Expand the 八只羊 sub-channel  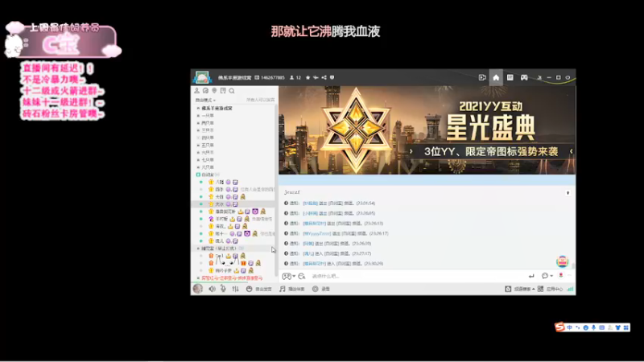(198, 167)
